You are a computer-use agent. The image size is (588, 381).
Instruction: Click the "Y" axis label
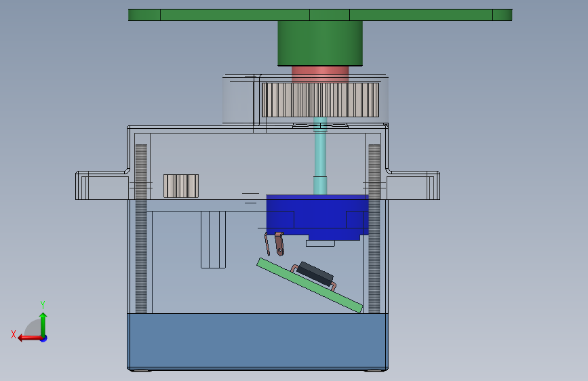43,304
